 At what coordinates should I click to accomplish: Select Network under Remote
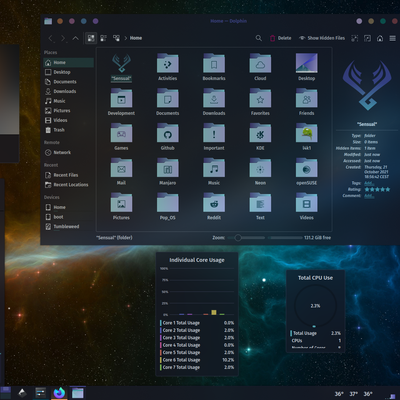(x=68, y=152)
